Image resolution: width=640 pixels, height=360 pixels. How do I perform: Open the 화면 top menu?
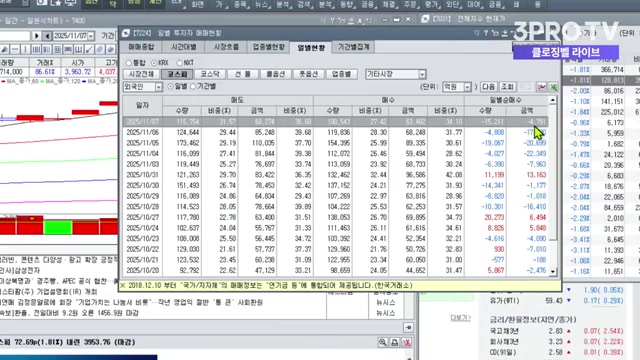click(198, 4)
